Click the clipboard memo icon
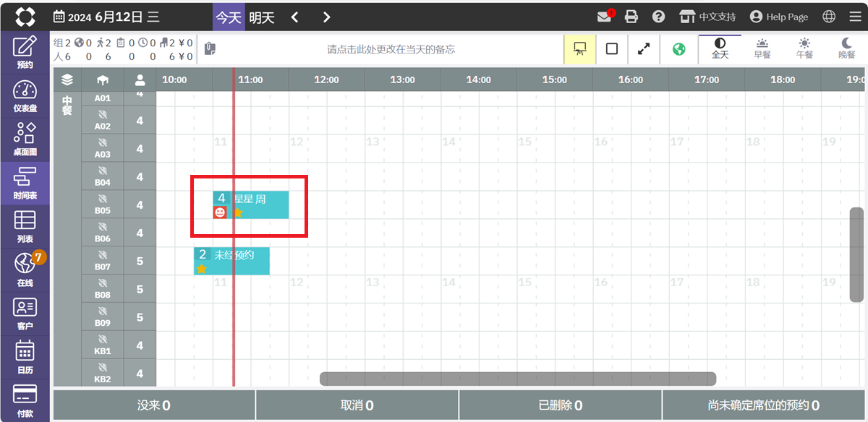This screenshot has height=422, width=868. coord(210,49)
